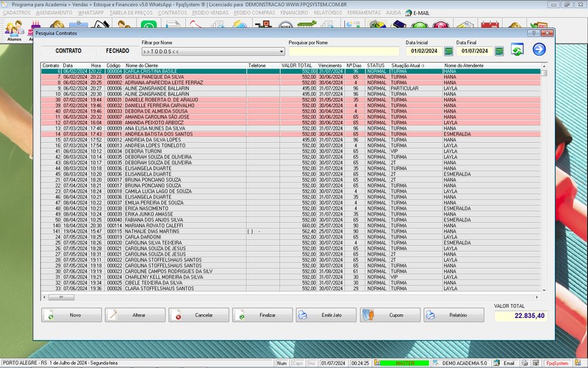Viewport: 588px width, 368px height.
Task: Open the Alunos toolbar icon
Action: click(x=14, y=30)
